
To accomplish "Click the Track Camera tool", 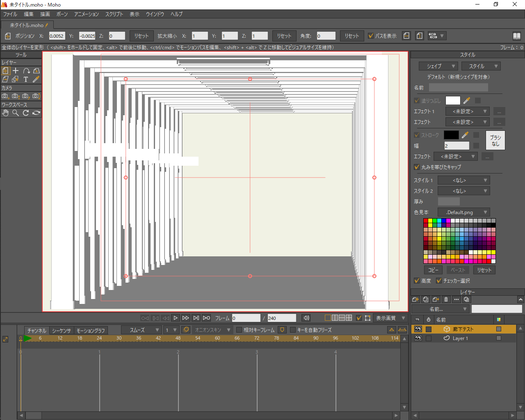I will click(x=5, y=96).
